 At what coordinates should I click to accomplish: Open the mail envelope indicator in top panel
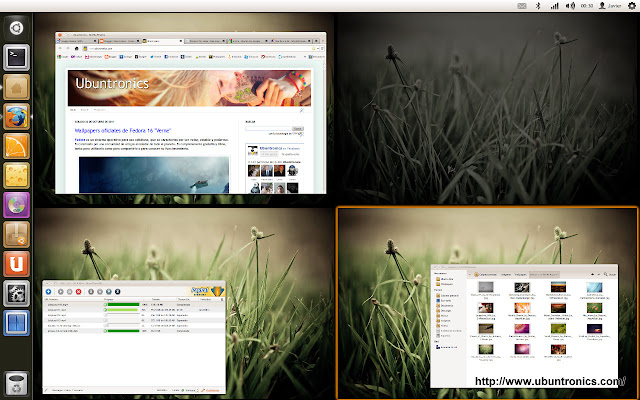click(x=522, y=6)
